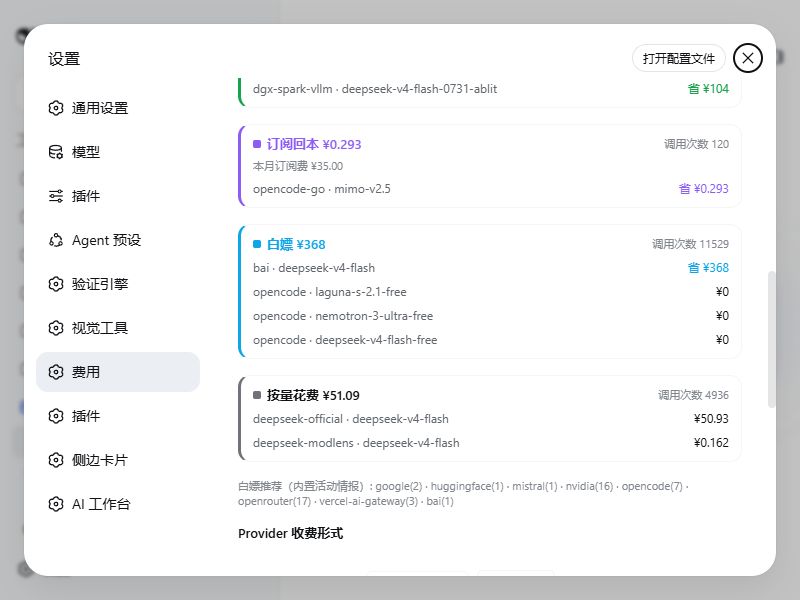Click the opencode · deepseek-v4-flash-free row
Image resolution: width=800 pixels, height=600 pixels.
point(490,340)
